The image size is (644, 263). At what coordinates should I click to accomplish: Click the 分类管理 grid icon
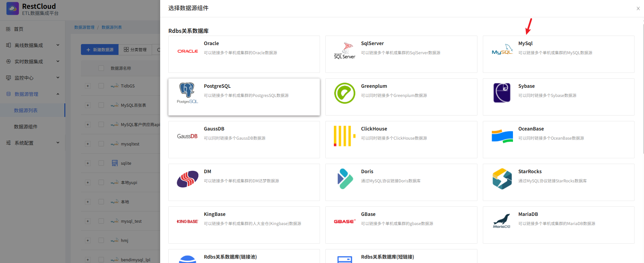(x=126, y=49)
